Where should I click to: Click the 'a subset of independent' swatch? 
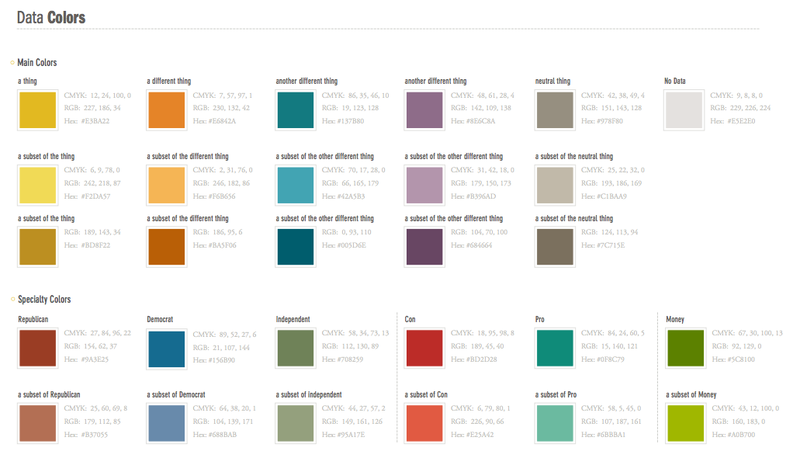point(295,423)
